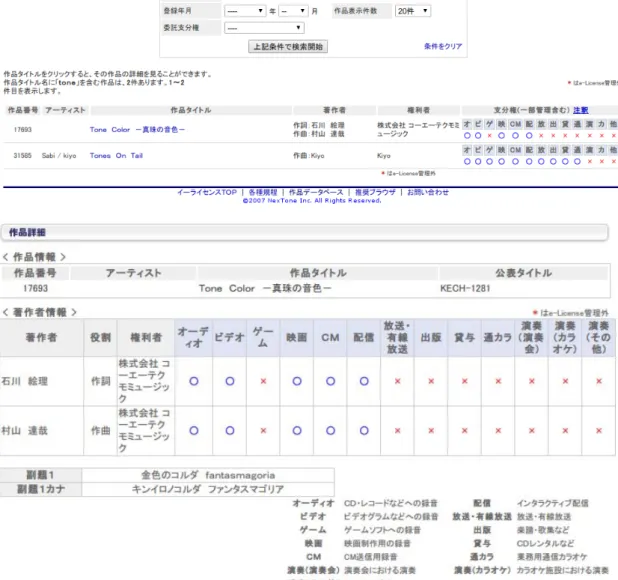Click the 放送・有線放送 cross mark for 石川 絵理

pos(397,381)
